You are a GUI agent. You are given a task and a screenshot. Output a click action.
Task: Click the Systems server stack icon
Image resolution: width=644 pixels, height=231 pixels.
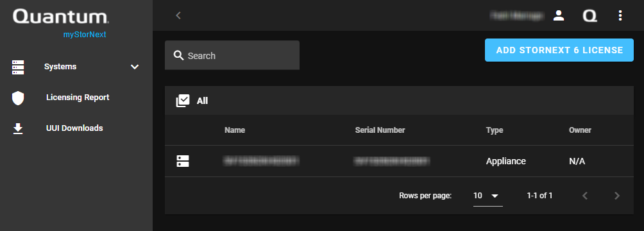pos(18,67)
